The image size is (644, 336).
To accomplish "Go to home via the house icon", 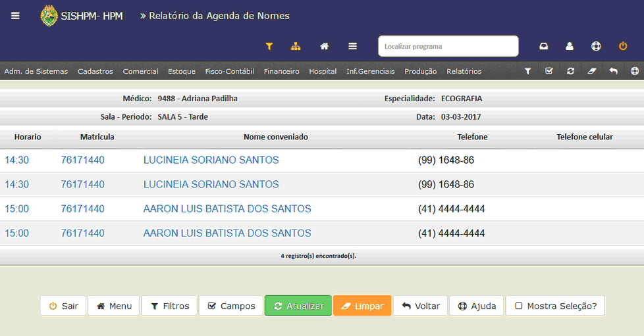I will [325, 47].
